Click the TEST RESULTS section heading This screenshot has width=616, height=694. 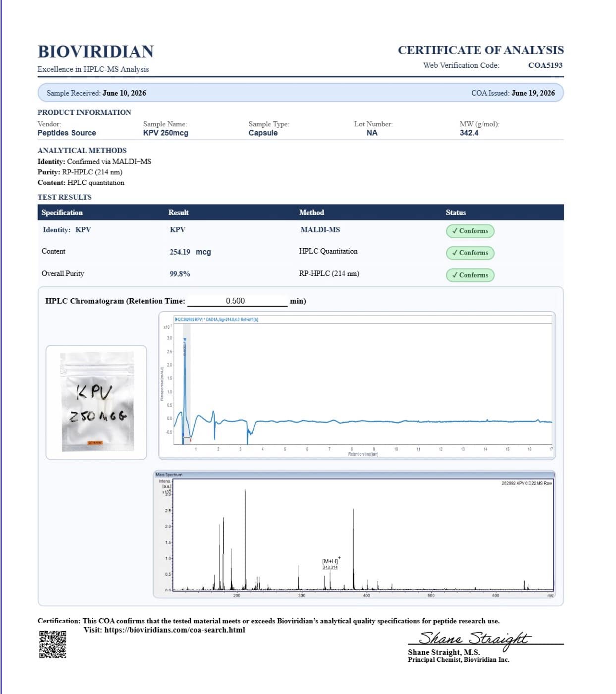(x=64, y=197)
